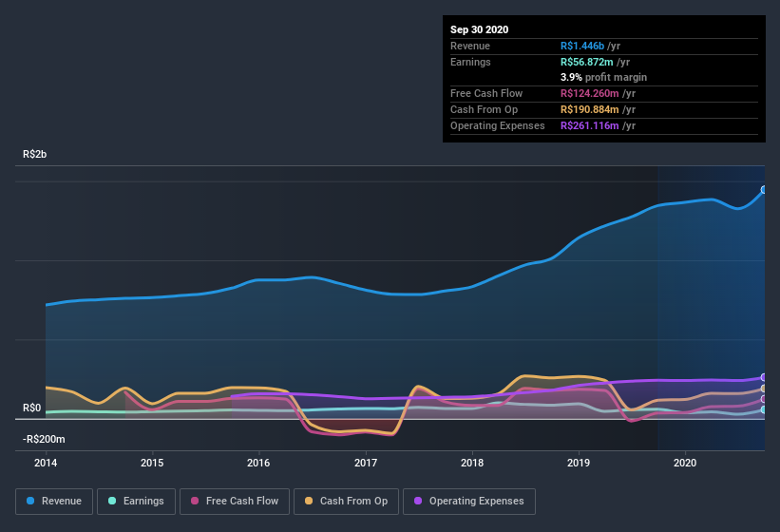This screenshot has width=780, height=532.
Task: Click the 2018 x-axis label
Action: click(x=472, y=463)
